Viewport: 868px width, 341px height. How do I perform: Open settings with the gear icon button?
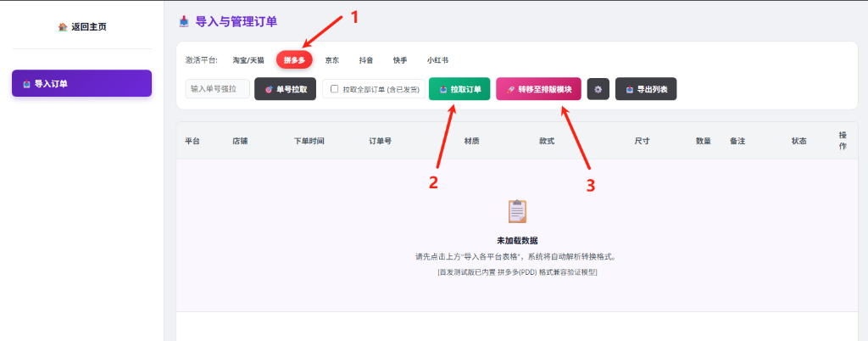tap(598, 88)
